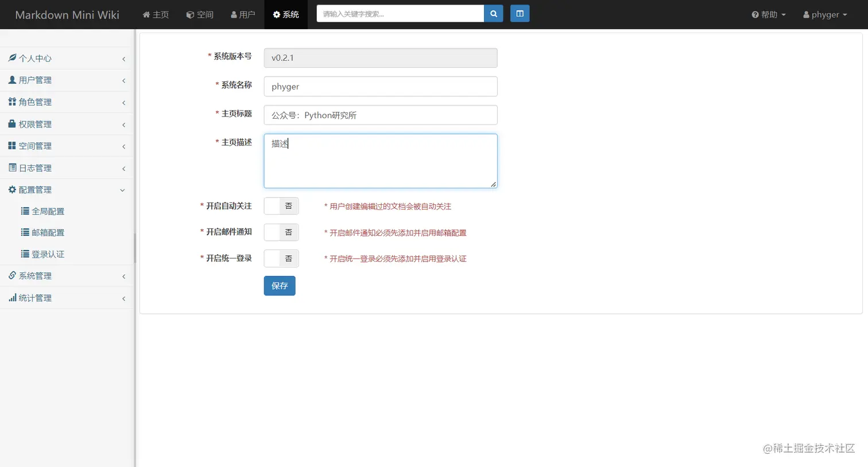Expand the 用户管理 sidebar chevron
The height and width of the screenshot is (467, 868).
(x=123, y=80)
